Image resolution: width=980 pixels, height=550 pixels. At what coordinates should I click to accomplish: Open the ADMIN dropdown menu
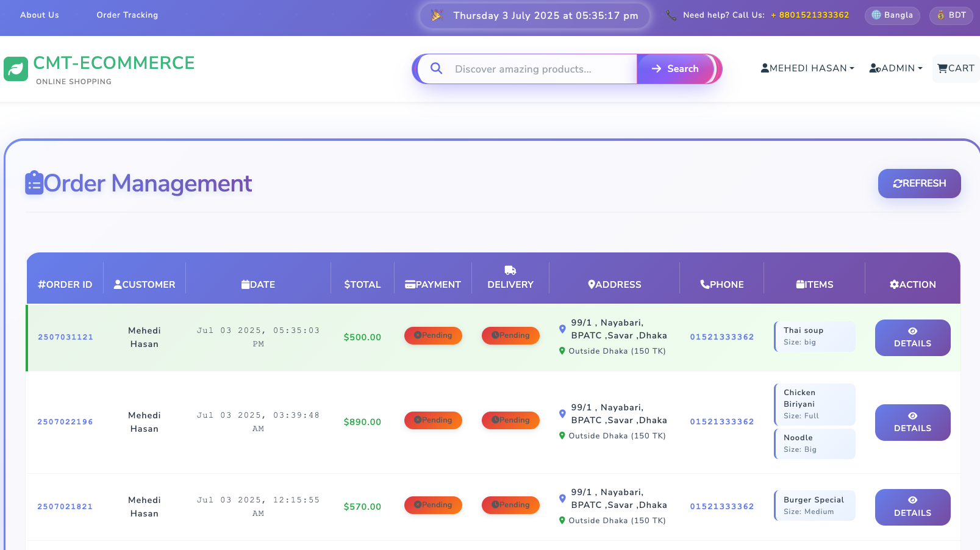pos(895,68)
